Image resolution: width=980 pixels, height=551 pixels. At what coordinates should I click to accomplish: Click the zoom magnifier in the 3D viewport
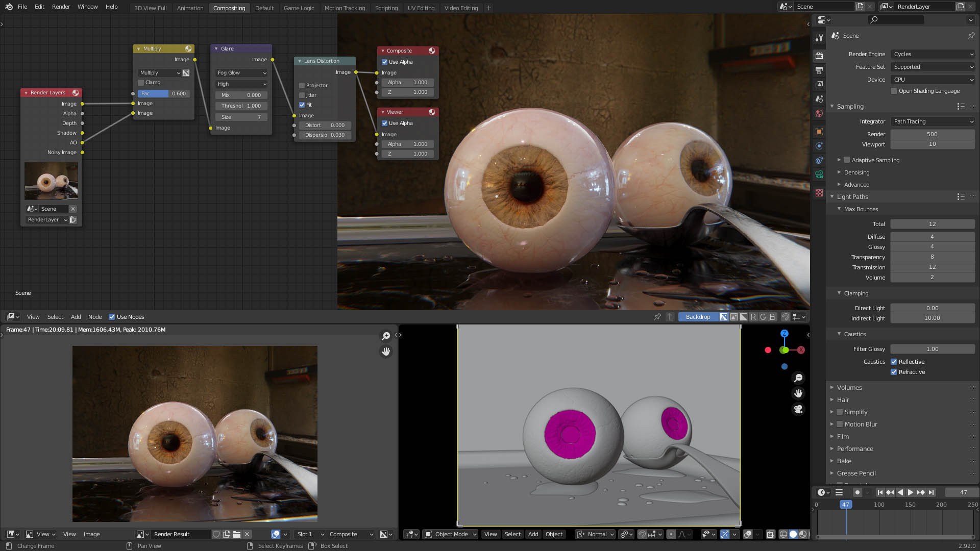pos(798,378)
